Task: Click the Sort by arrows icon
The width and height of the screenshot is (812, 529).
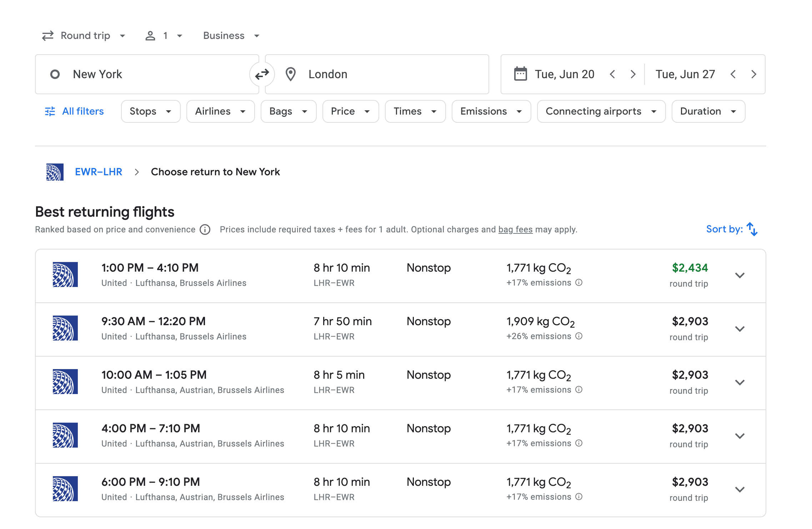Action: point(752,229)
